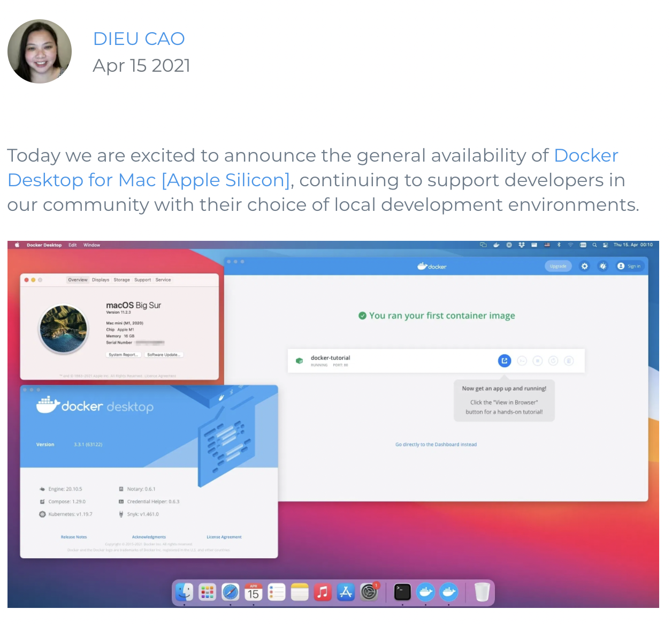Click the Compose: 1.29.0 entry
Image resolution: width=672 pixels, height=624 pixels.
point(62,501)
